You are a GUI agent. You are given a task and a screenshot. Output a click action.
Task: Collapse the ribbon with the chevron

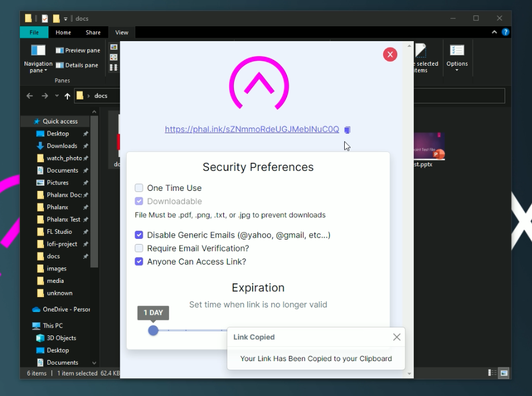(x=494, y=32)
